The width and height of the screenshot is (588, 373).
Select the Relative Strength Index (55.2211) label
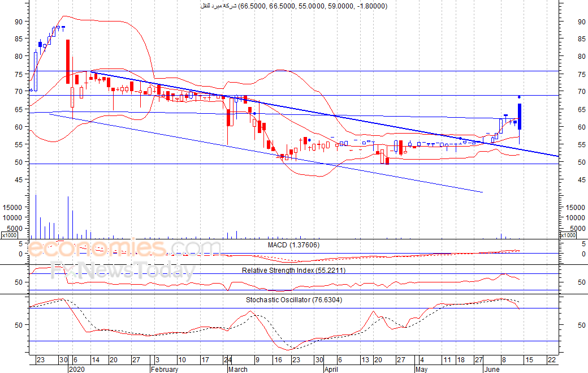pos(293,270)
